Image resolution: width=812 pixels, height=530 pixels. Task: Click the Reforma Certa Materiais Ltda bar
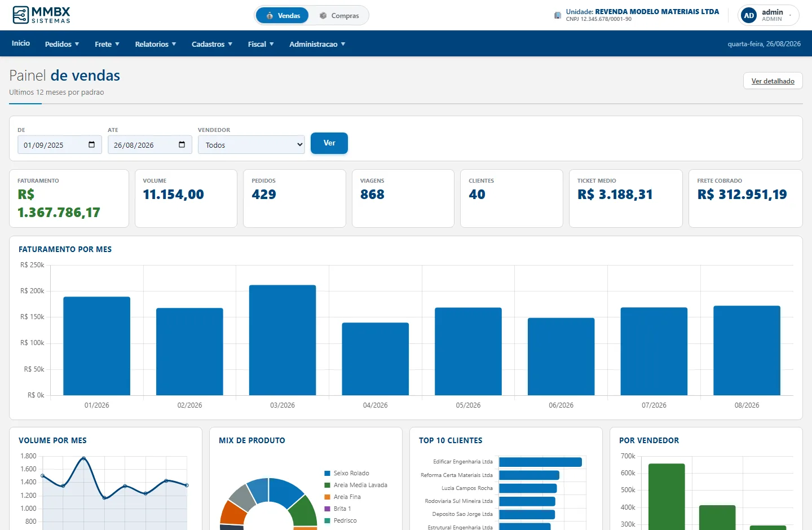coord(529,475)
